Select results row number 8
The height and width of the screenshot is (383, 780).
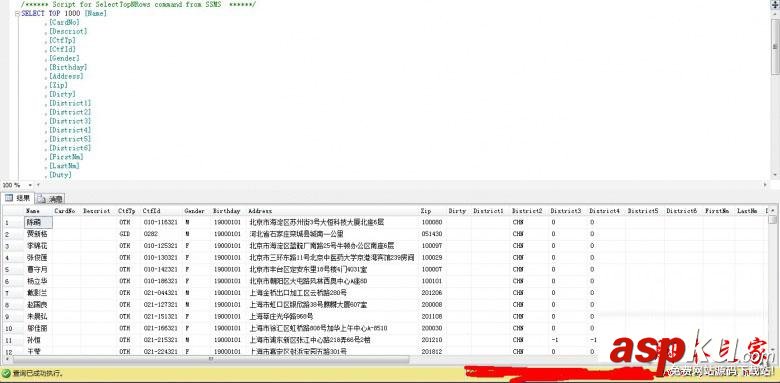pyautogui.click(x=13, y=304)
